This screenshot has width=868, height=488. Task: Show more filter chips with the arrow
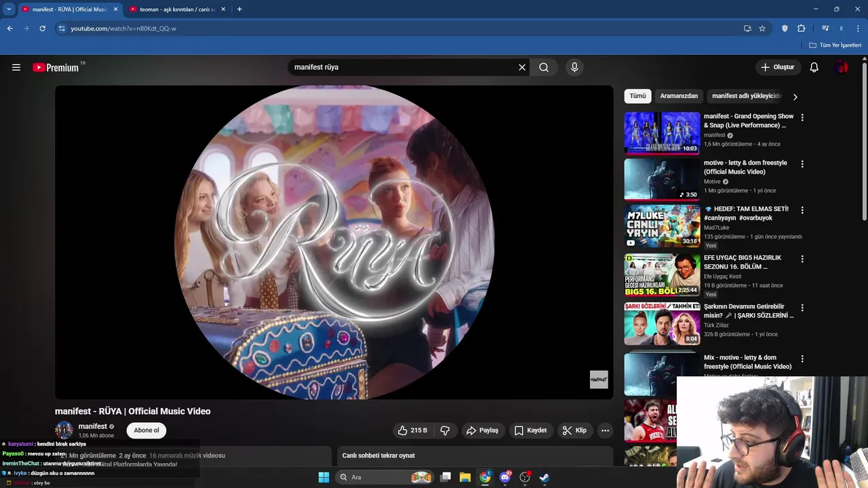[795, 96]
